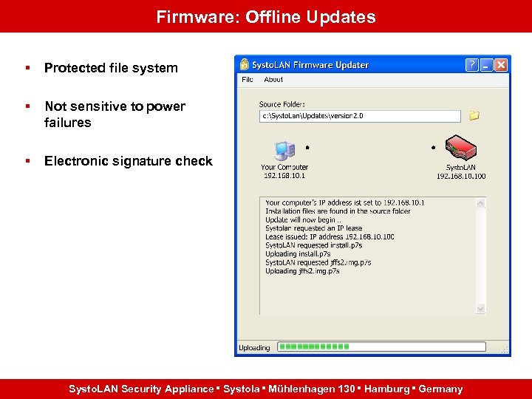
Task: Select log line 'Lease issued: IP address 192.168.10.100'
Action: point(330,237)
